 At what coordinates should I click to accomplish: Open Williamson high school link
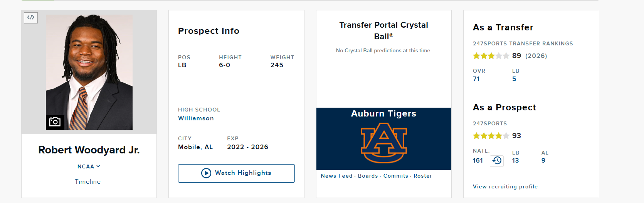[x=196, y=118]
